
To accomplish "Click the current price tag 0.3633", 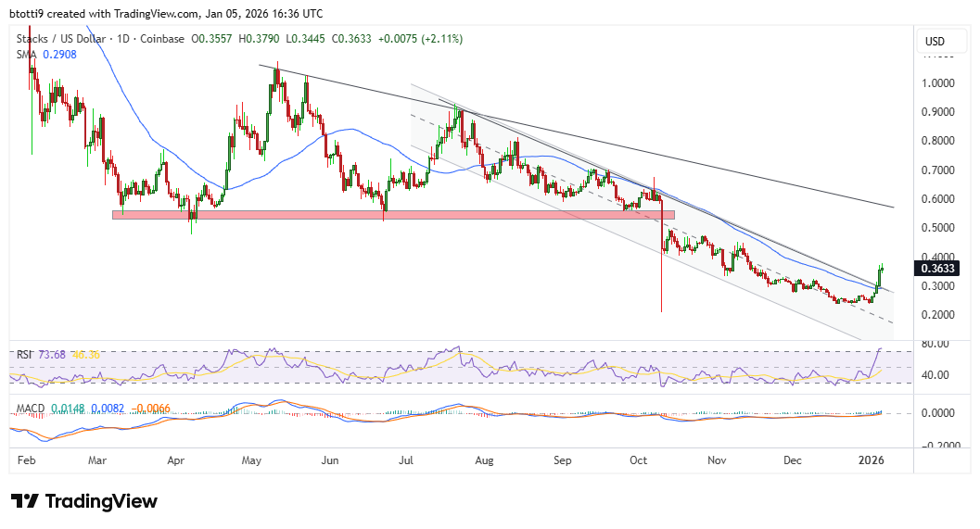I will coord(938,269).
